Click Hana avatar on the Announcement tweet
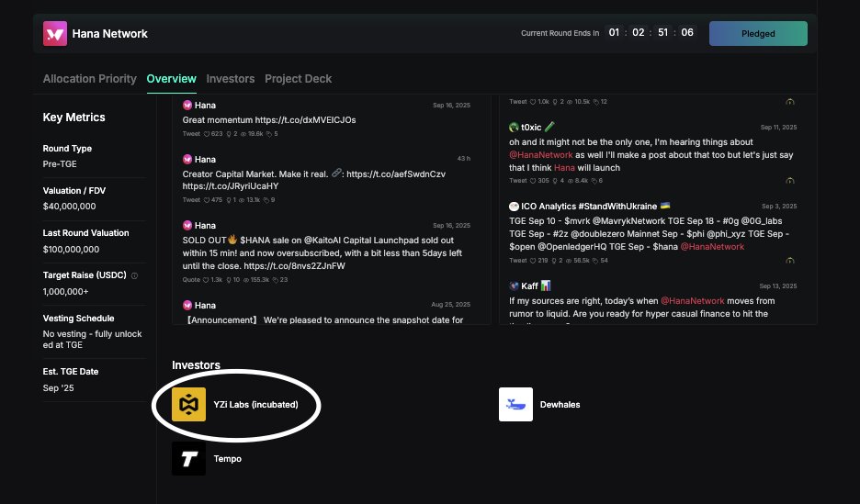The height and width of the screenshot is (504, 860). coord(187,305)
